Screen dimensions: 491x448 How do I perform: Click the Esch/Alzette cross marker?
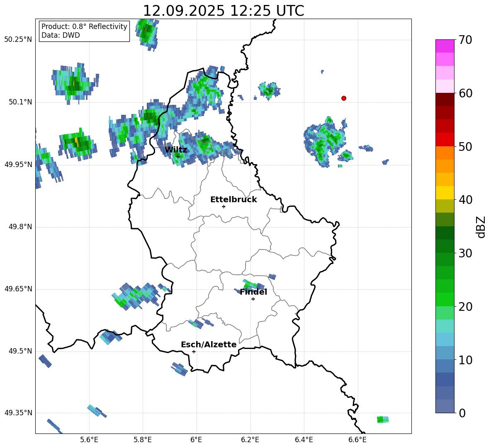[x=194, y=351]
